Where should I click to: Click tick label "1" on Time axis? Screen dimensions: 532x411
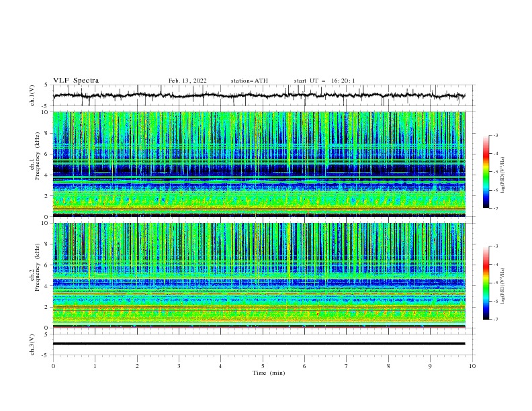[x=95, y=366]
